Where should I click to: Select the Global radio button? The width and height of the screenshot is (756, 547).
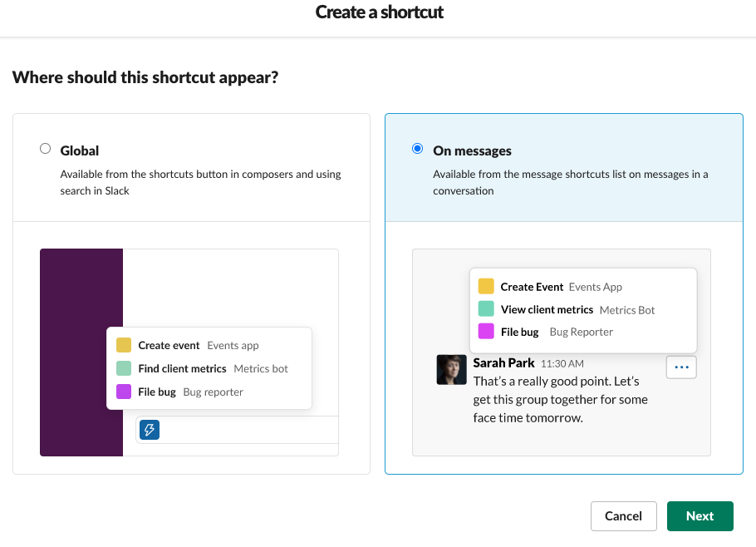[46, 149]
